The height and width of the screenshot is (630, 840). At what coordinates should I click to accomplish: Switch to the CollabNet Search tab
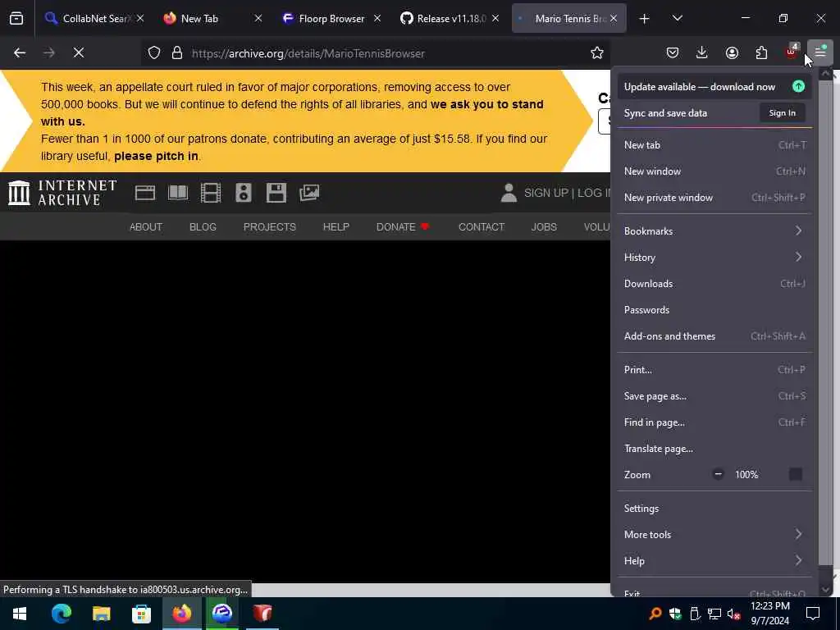(94, 19)
